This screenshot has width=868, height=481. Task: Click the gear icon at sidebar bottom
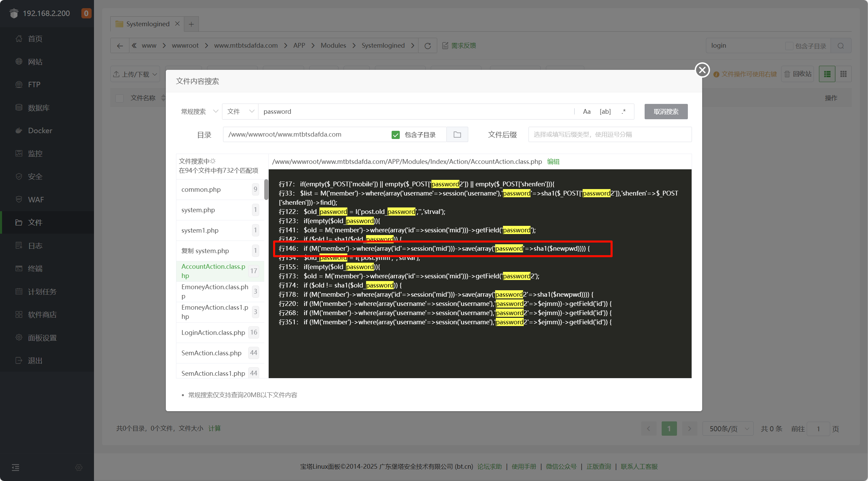[79, 467]
